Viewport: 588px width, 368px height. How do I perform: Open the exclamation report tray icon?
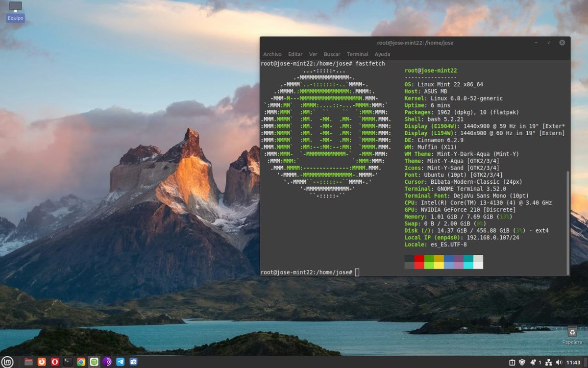coord(512,363)
